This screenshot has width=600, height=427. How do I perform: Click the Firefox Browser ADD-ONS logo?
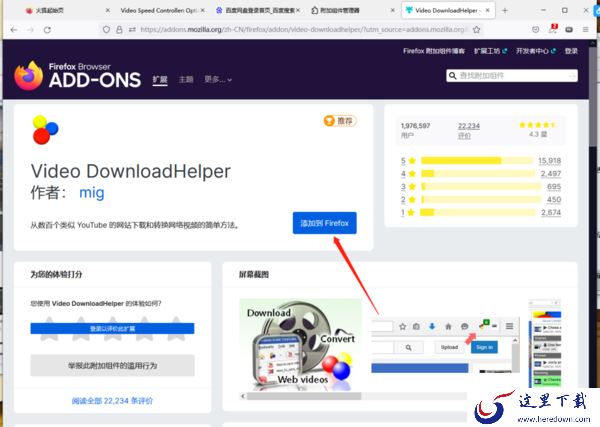(x=78, y=75)
